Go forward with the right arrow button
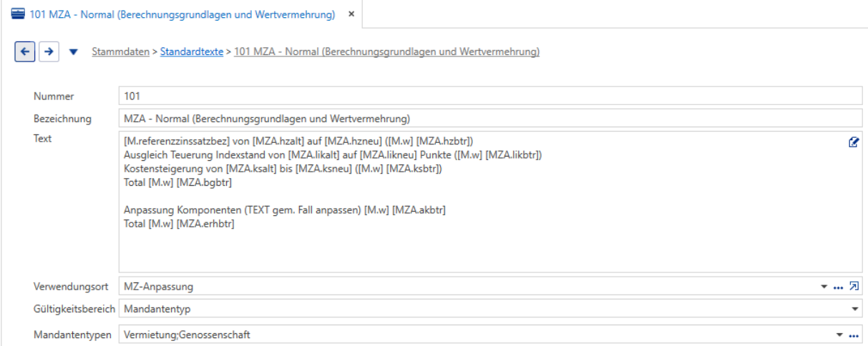The width and height of the screenshot is (868, 346). 48,52
